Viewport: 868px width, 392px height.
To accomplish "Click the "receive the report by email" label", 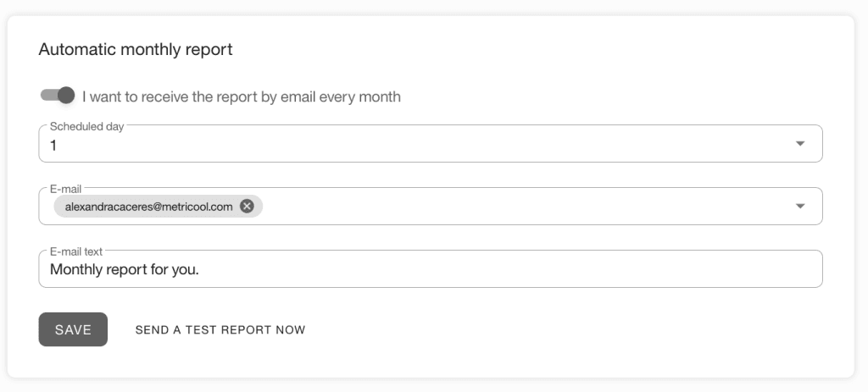I will click(x=242, y=97).
